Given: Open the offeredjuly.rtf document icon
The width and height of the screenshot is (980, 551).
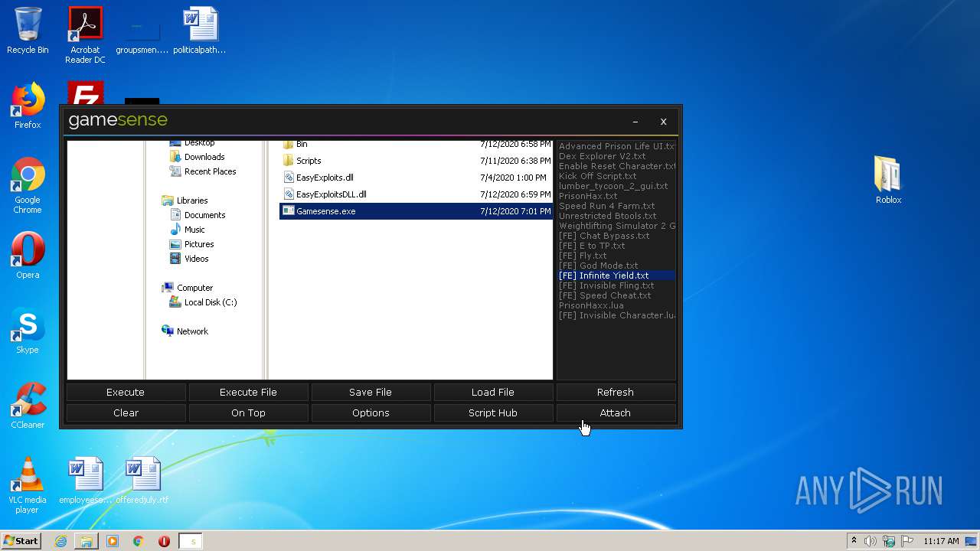Looking at the screenshot, I should pyautogui.click(x=142, y=481).
